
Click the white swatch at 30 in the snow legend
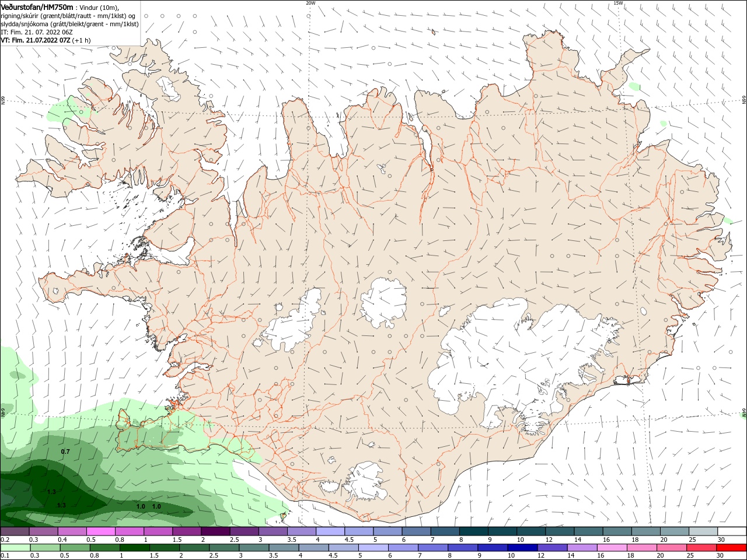tap(731, 531)
